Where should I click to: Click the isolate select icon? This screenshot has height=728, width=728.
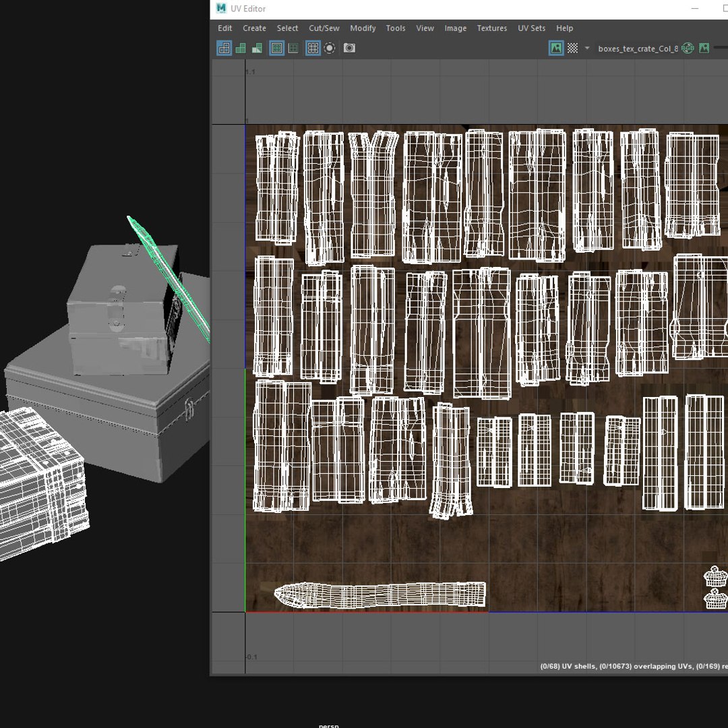(330, 48)
